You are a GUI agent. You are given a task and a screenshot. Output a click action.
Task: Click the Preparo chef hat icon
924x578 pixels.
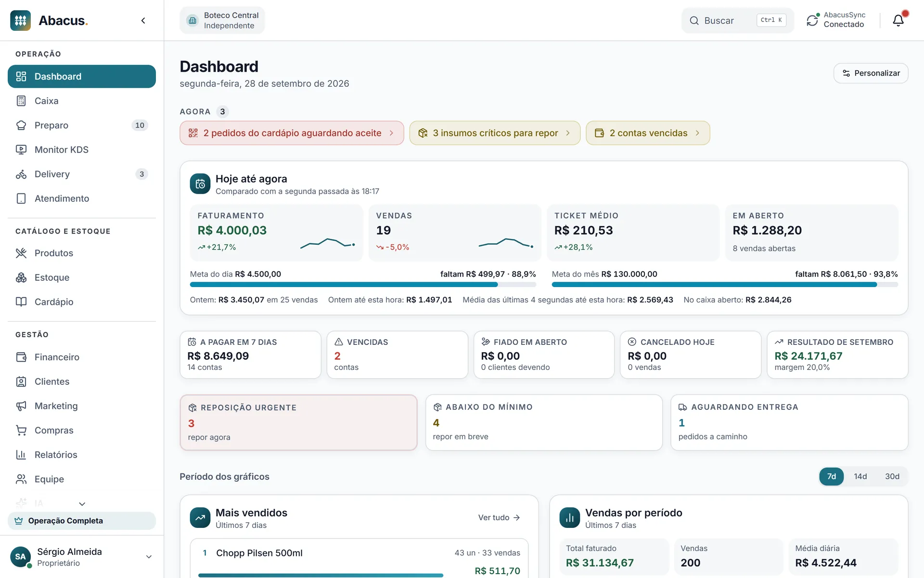(x=21, y=125)
